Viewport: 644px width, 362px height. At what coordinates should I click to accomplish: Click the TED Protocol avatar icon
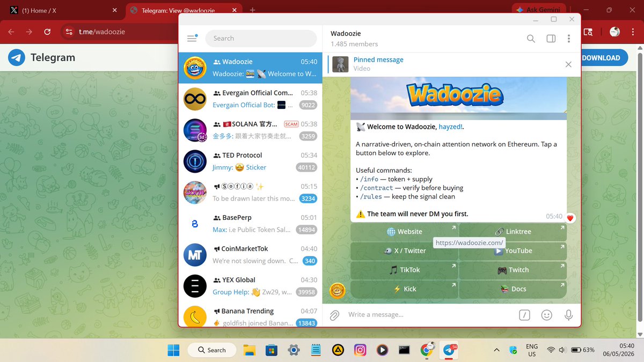195,161
